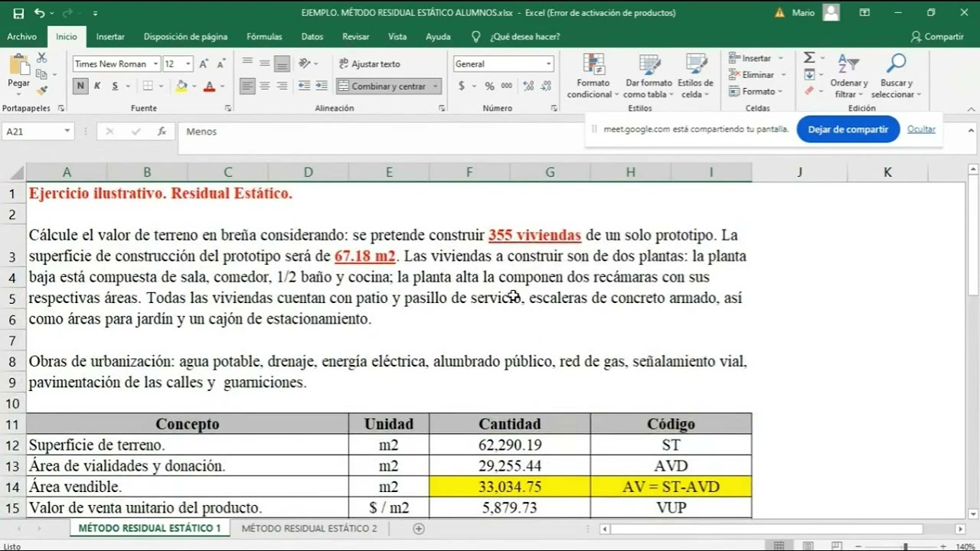Open the font size 12 dropdown

pos(188,64)
